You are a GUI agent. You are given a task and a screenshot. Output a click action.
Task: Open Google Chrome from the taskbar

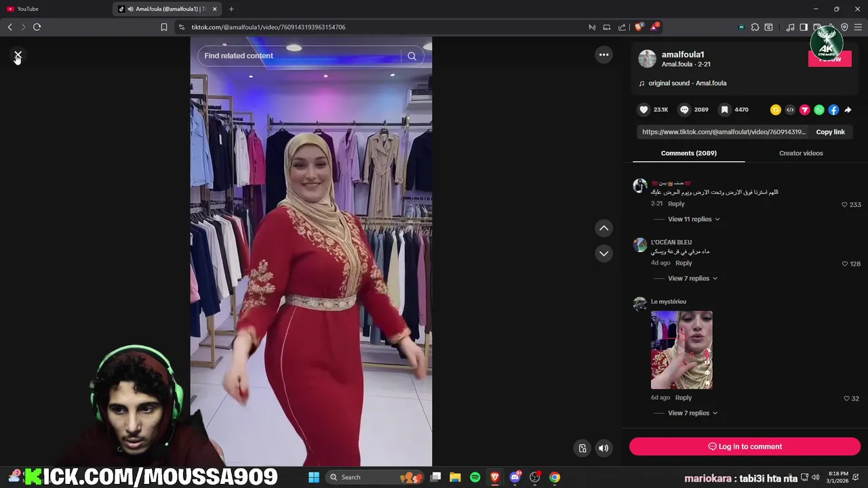tap(555, 477)
